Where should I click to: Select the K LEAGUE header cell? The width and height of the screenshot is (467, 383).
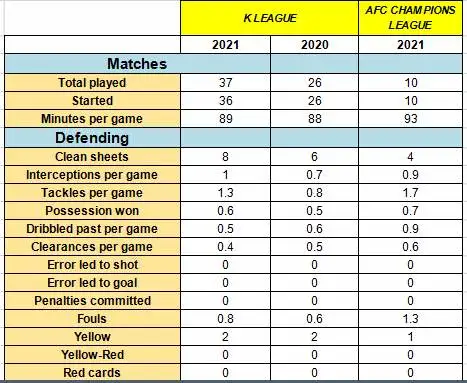coord(269,18)
